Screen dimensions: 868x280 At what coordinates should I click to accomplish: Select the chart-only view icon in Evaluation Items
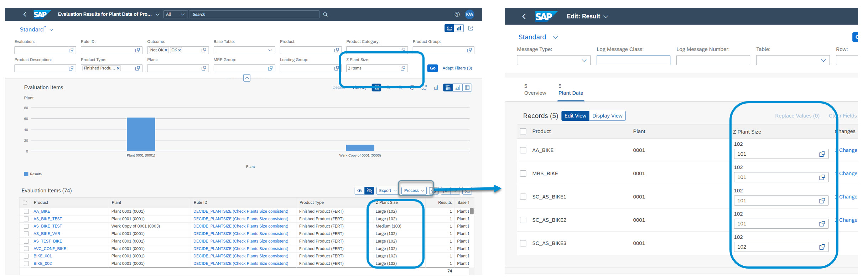[458, 88]
